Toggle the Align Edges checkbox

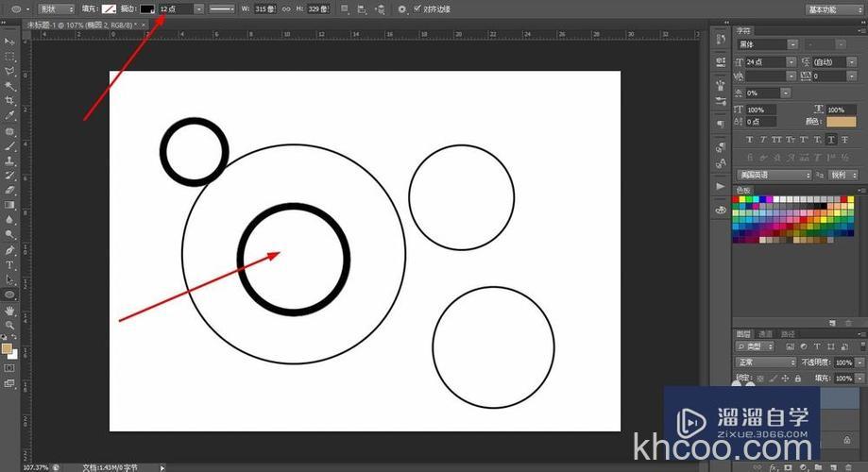[417, 8]
